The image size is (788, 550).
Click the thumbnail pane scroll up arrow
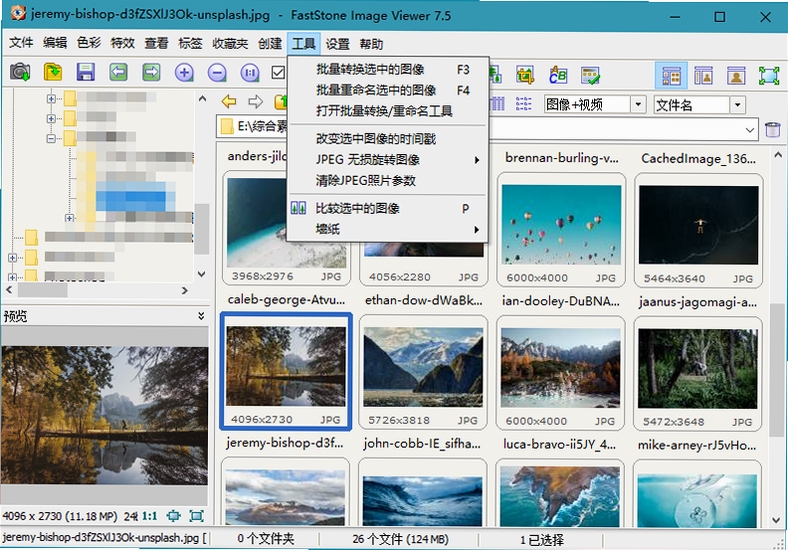(x=777, y=155)
